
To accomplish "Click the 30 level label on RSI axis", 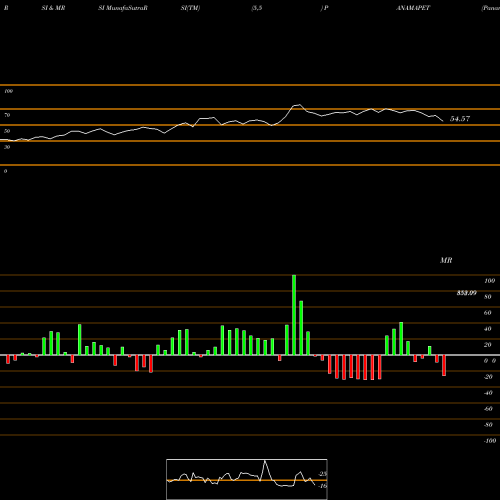I will pyautogui.click(x=7, y=147).
